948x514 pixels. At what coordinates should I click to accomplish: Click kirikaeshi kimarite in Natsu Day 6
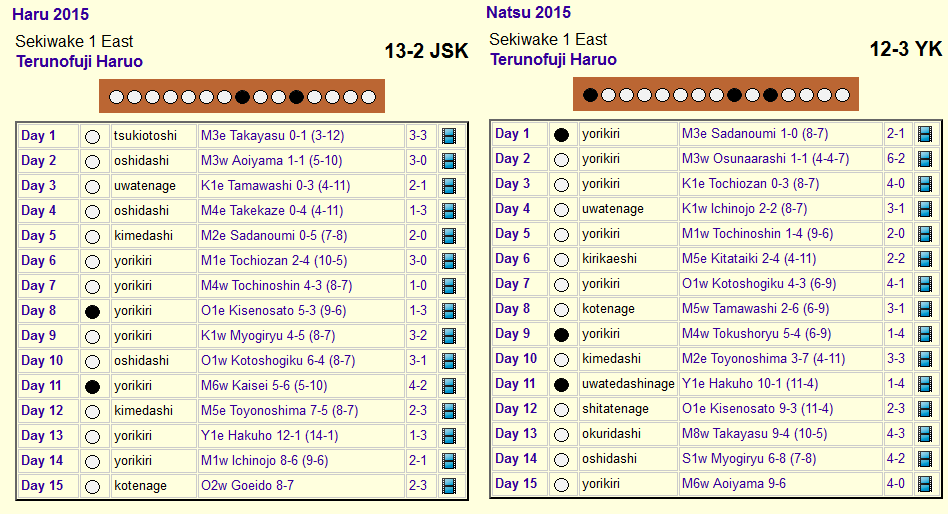[609, 259]
